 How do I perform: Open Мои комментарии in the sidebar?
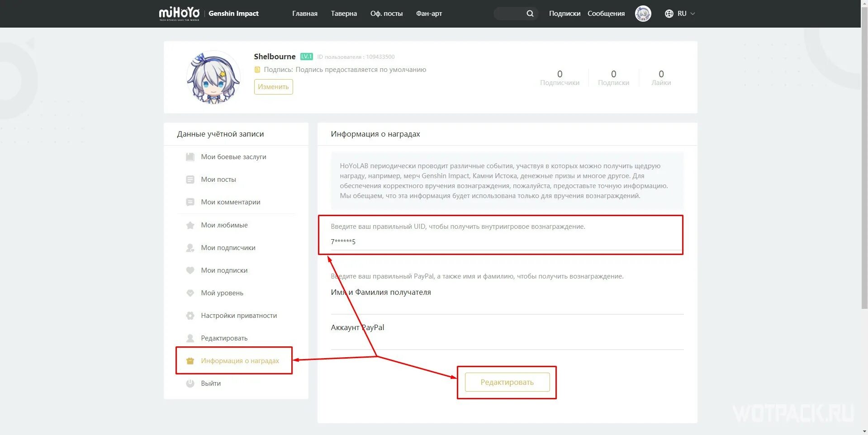(x=231, y=202)
